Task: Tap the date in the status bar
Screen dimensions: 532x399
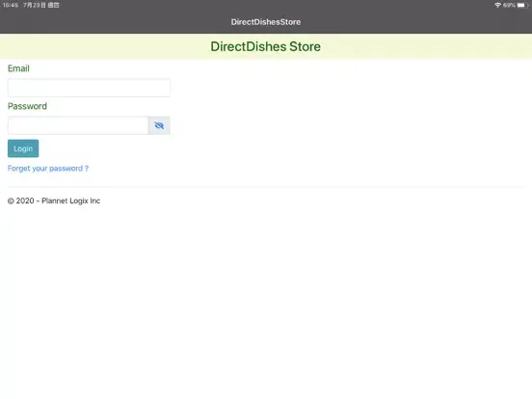Action: pyautogui.click(x=41, y=5)
